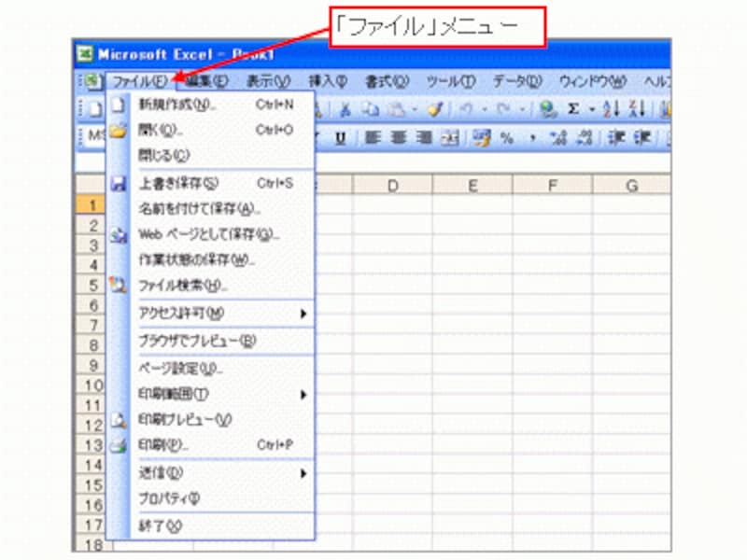This screenshot has width=747, height=560.
Task: Select column G header
Action: [632, 185]
